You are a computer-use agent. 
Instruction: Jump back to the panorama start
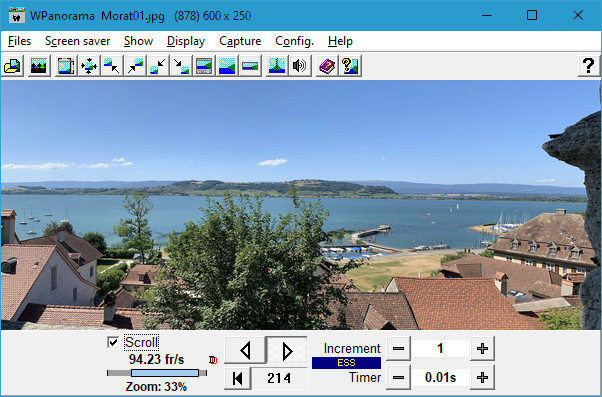(x=238, y=378)
